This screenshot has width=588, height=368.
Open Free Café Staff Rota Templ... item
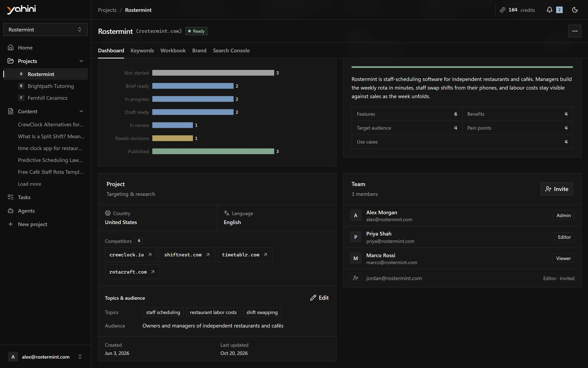coord(51,172)
